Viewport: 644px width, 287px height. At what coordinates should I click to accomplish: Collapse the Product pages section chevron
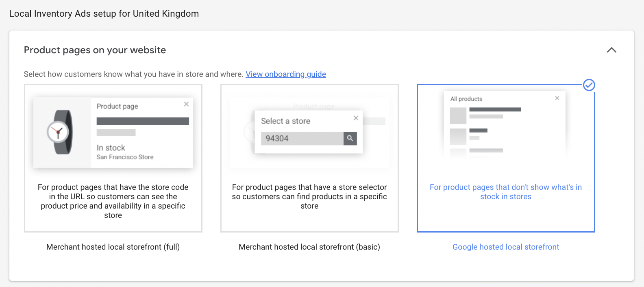click(611, 50)
